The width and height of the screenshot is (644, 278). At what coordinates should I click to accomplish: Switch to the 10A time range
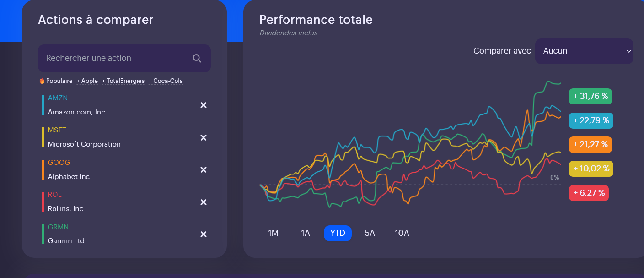[x=402, y=233]
